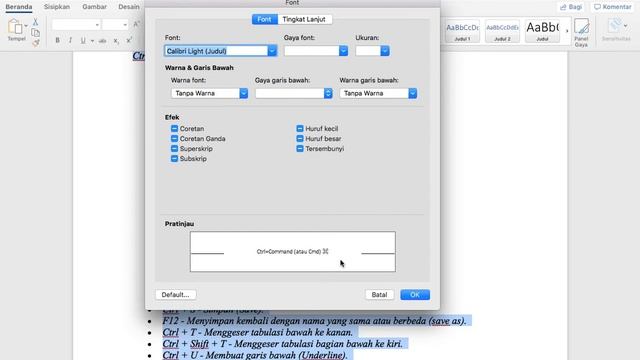Click the Ukuran size field

point(368,51)
